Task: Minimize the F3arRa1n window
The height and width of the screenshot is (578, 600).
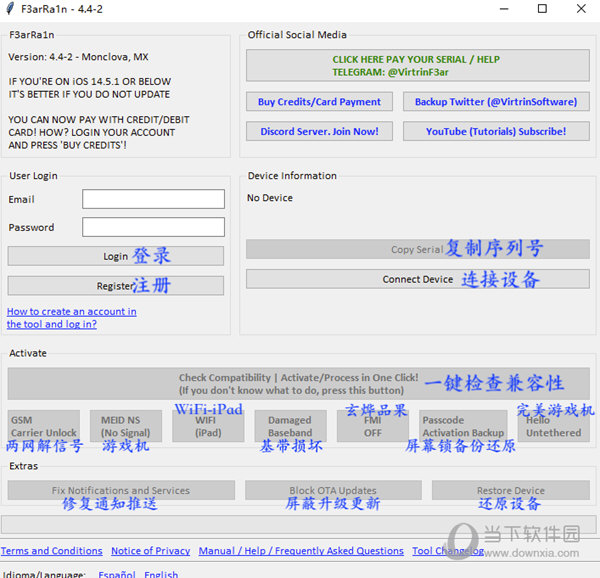Action: coord(504,9)
